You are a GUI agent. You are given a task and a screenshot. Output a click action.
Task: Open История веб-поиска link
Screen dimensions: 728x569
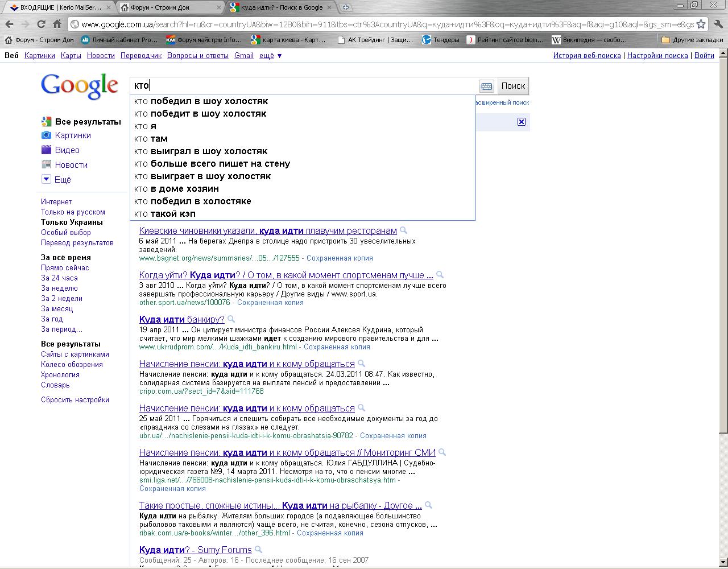point(587,55)
